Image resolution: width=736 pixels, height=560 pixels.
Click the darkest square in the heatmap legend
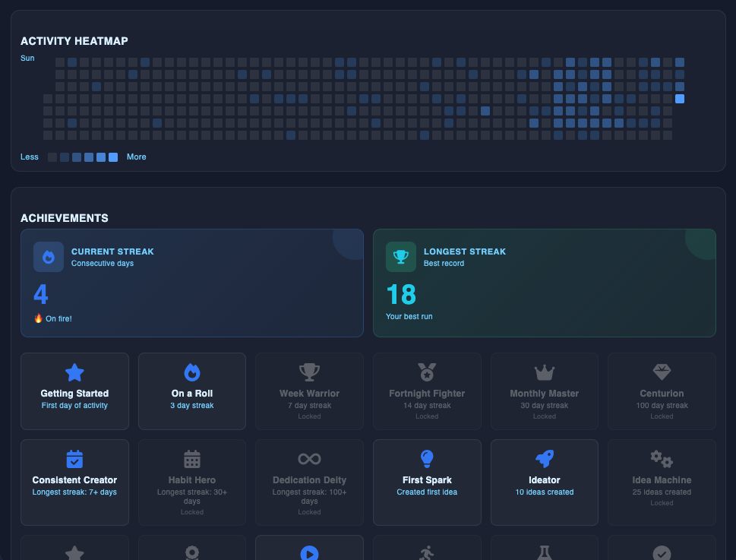point(52,157)
